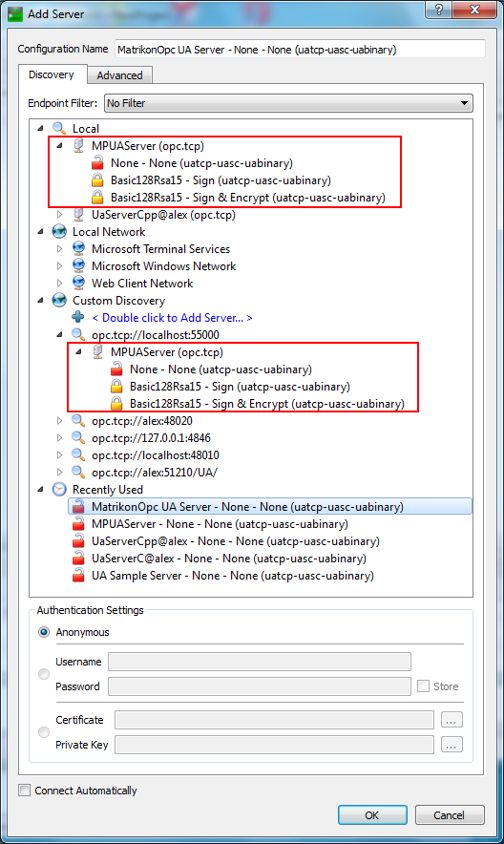Viewport: 504px width, 844px height.
Task: Collapse the Custom Discovery node
Action: click(40, 301)
